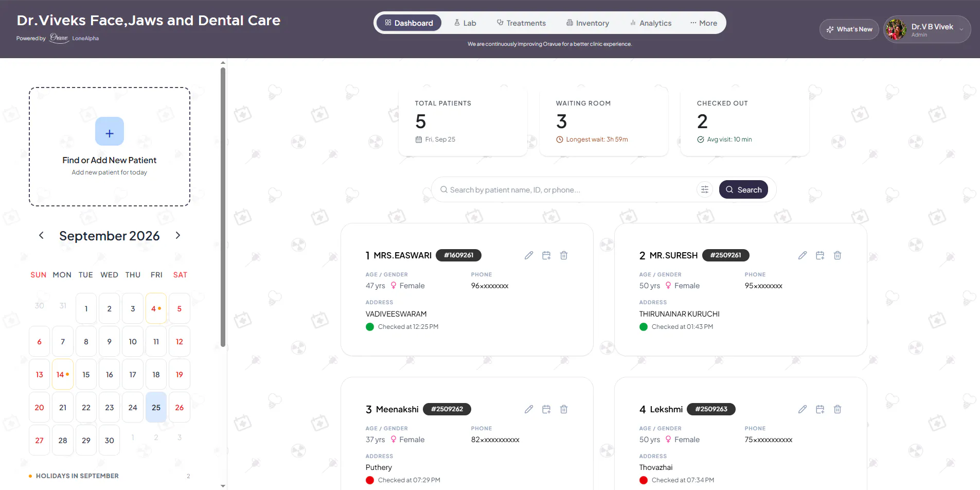This screenshot has height=490, width=980.
Task: Delete Meenakshi entry trash icon
Action: 564,409
